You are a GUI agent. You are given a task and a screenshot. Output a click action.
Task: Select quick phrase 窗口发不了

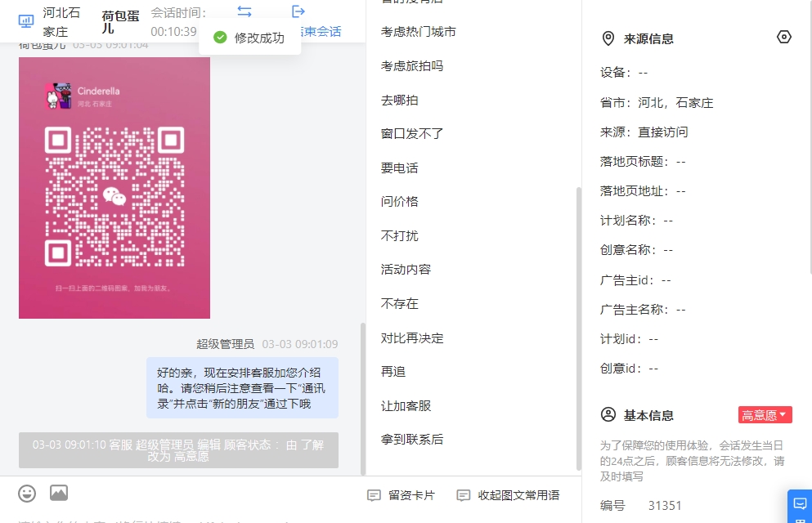click(412, 134)
